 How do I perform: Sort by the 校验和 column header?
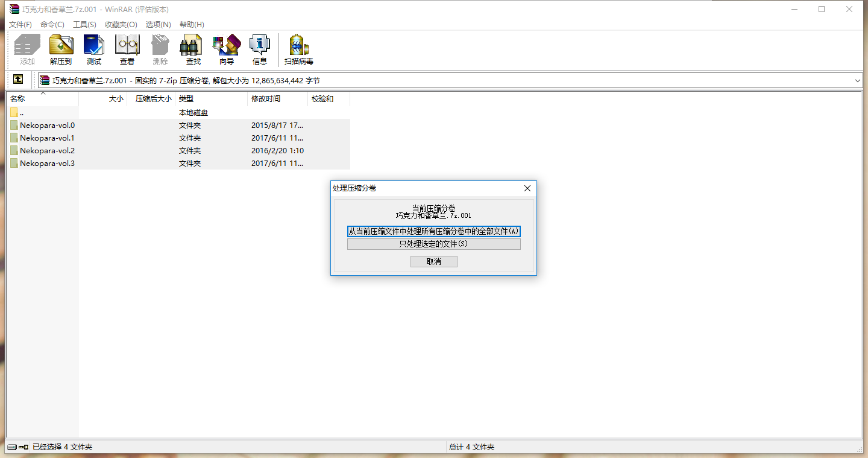pos(329,99)
